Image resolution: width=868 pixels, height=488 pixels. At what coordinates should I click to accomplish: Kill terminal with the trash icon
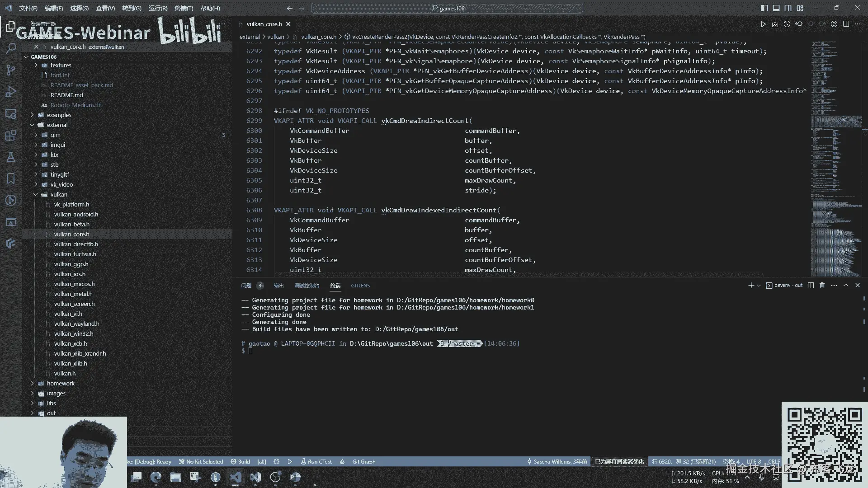coord(822,285)
